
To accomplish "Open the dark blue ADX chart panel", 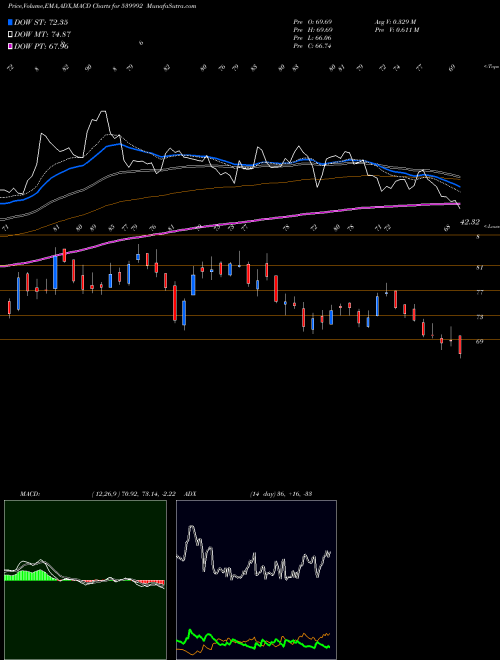I will tap(256, 580).
